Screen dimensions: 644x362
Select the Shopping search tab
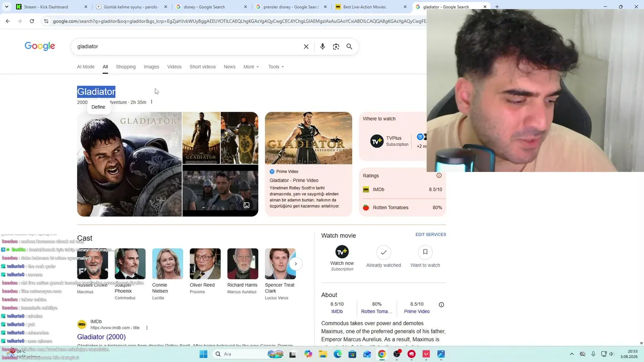point(126,66)
